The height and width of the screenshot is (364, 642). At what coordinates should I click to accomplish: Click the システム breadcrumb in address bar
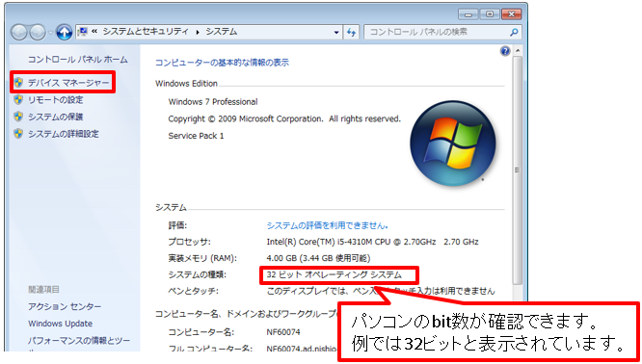click(x=221, y=32)
